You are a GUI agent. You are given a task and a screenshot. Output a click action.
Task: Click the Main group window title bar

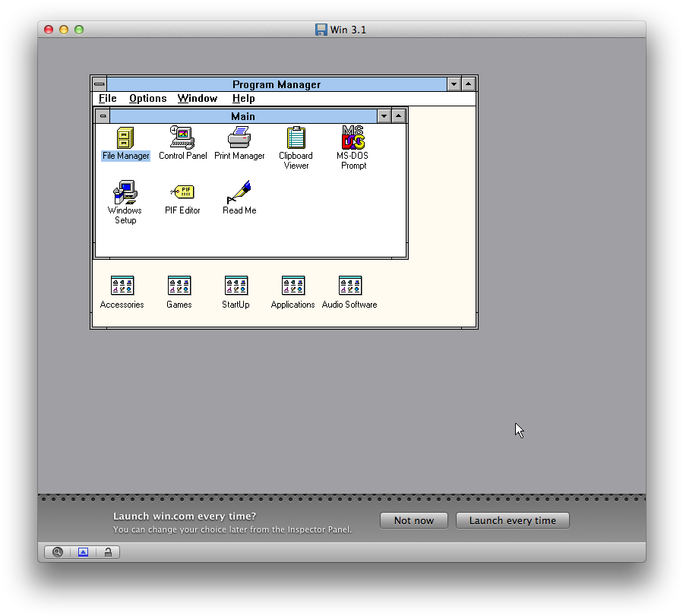pyautogui.click(x=243, y=115)
